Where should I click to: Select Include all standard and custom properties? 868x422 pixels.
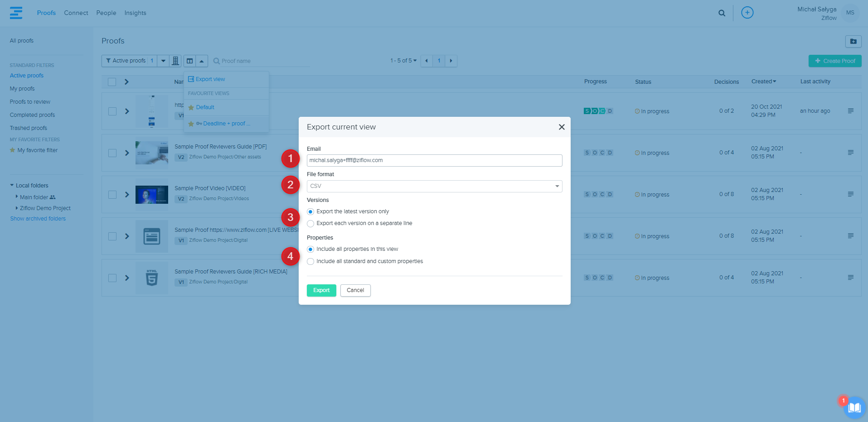pos(310,262)
